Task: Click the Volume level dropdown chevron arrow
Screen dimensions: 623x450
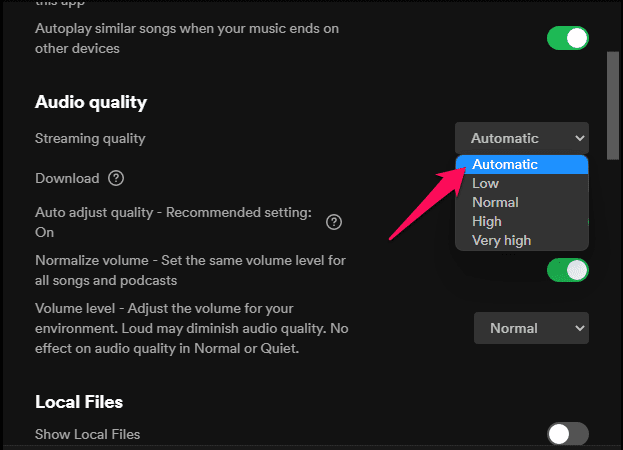Action: point(578,328)
